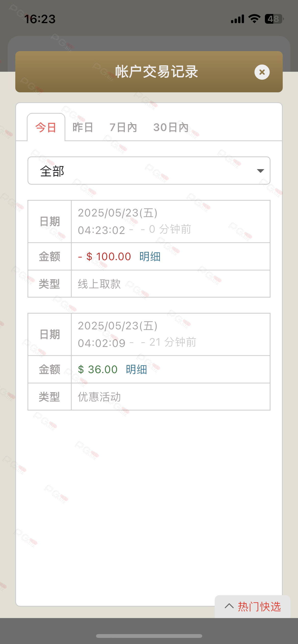Click the dropdown arrow beside 全部
The height and width of the screenshot is (644, 298).
[x=260, y=171]
